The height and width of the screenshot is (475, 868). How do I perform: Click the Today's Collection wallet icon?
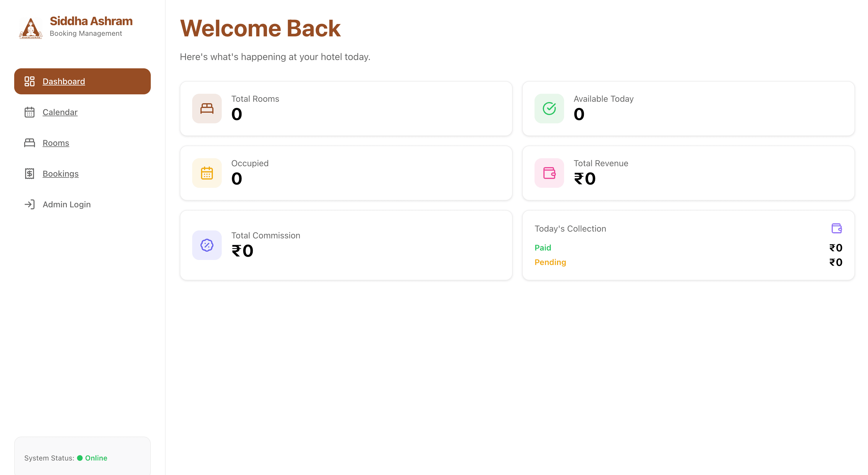pos(836,228)
